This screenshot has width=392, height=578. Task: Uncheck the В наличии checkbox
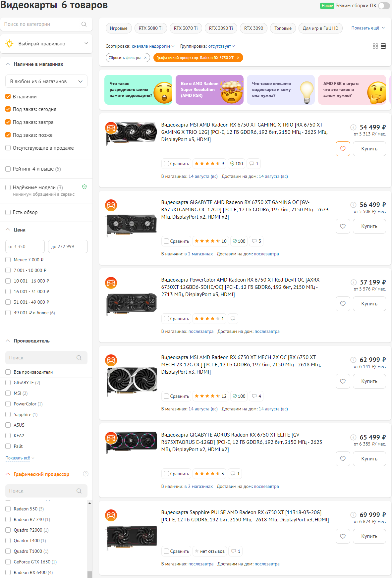[8, 96]
